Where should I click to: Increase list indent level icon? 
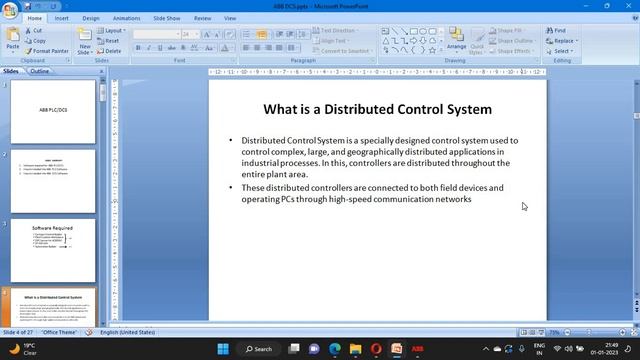tap(290, 34)
